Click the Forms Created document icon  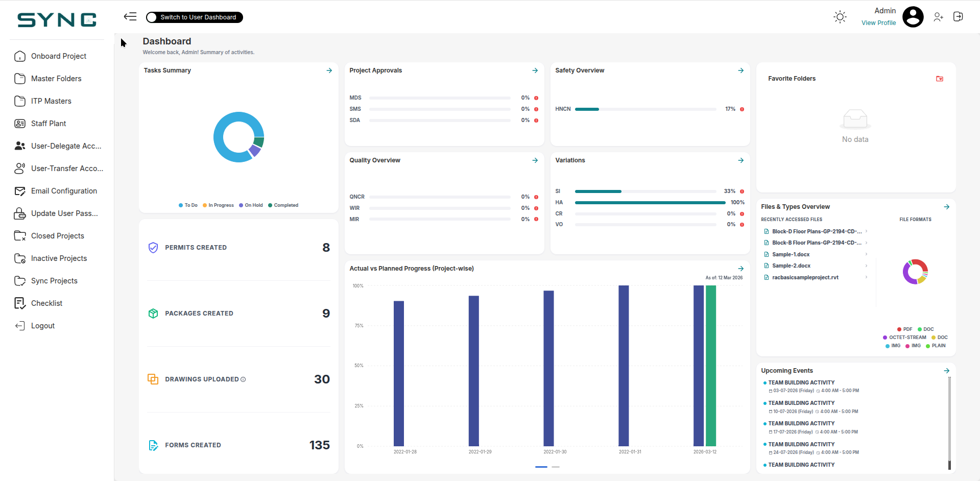153,445
